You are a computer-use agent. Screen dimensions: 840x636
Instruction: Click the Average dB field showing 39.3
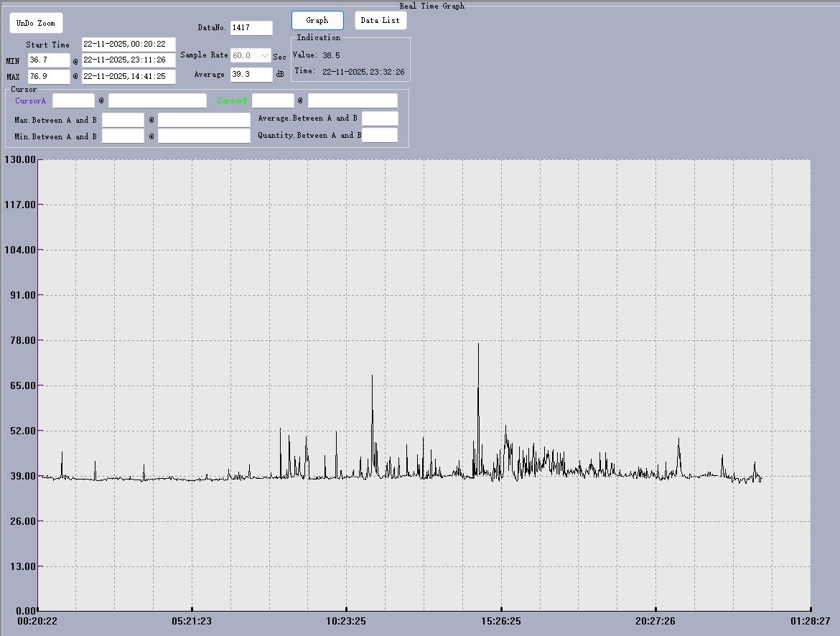[251, 74]
